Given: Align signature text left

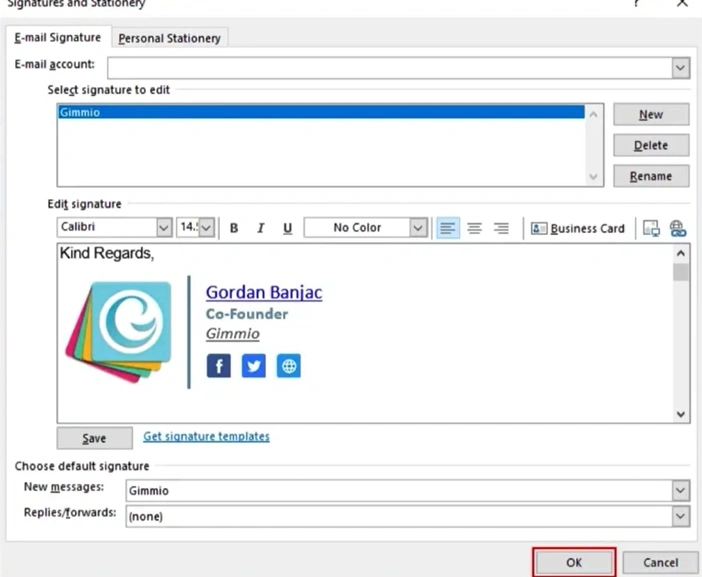Looking at the screenshot, I should 448,228.
